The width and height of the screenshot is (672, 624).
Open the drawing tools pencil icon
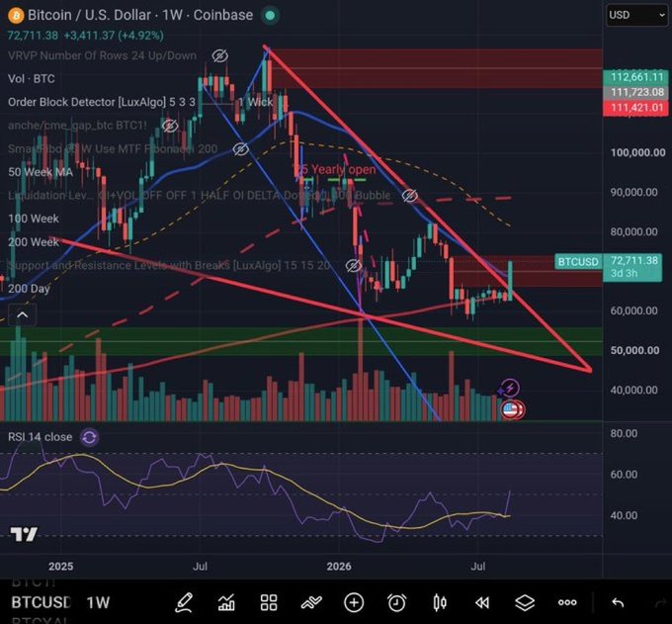coord(184,602)
